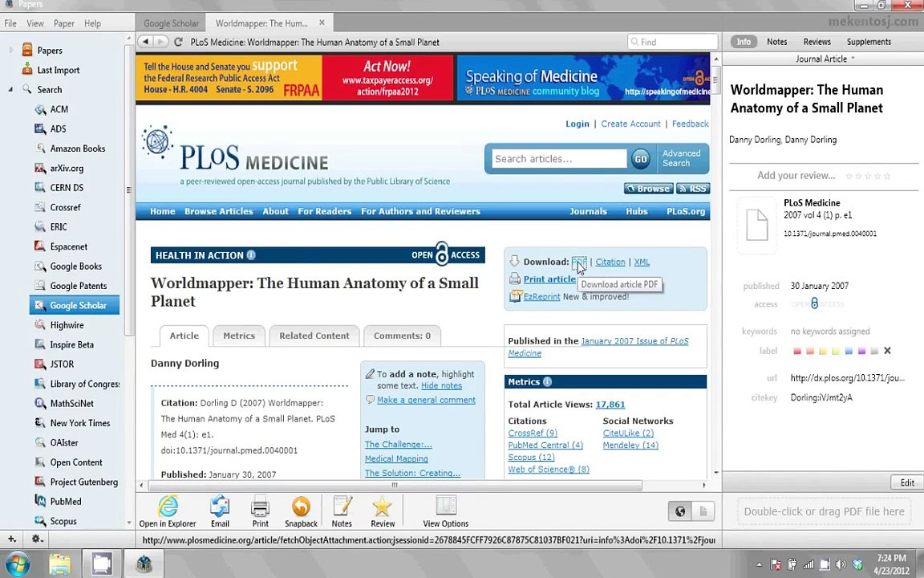Open the Windows Start menu

tap(16, 564)
